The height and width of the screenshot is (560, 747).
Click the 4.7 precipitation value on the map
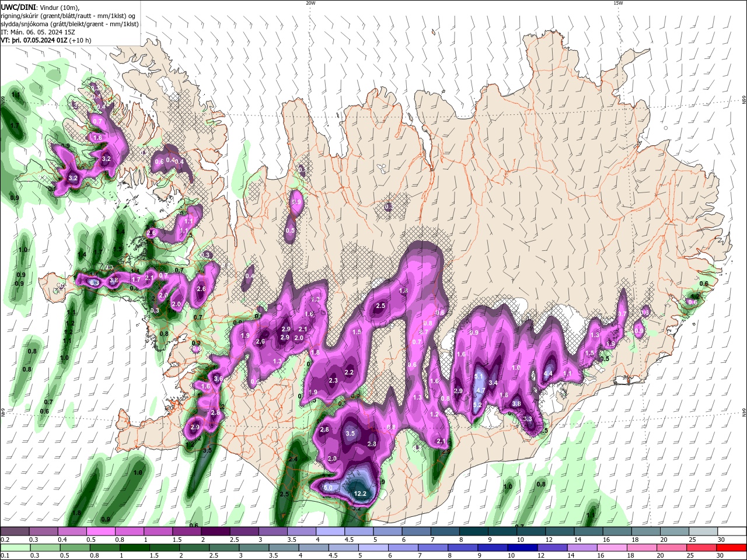[x=481, y=390]
